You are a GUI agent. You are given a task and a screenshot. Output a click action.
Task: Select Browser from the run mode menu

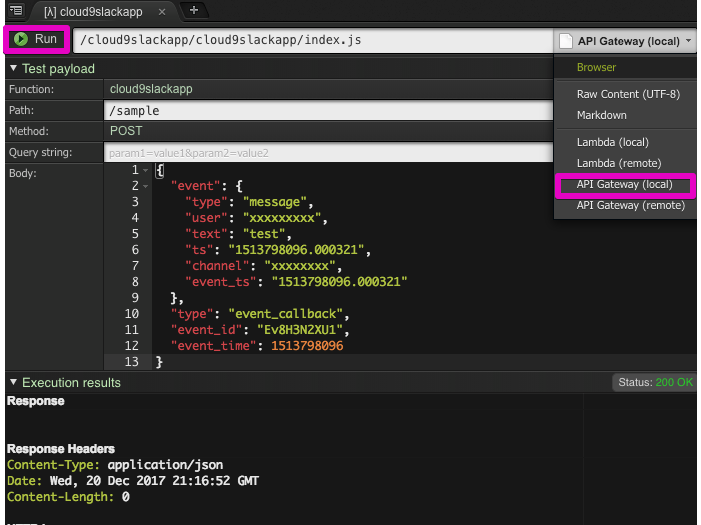[x=596, y=68]
